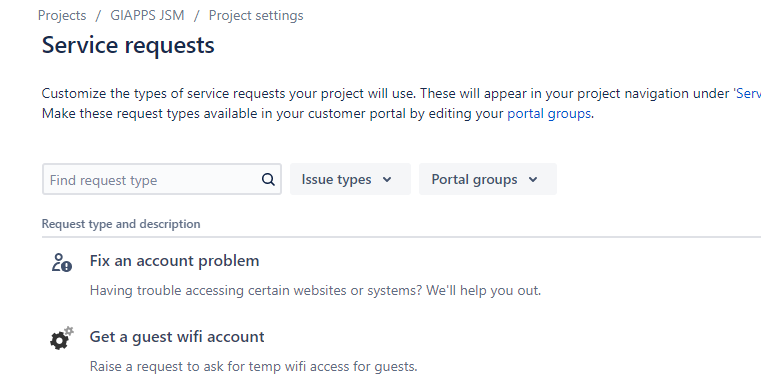
Task: Click the account problem person icon
Action: click(62, 262)
